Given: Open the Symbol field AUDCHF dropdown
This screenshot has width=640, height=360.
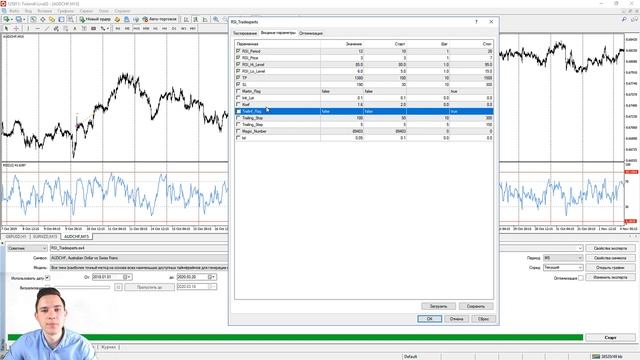Looking at the screenshot, I should (x=139, y=258).
